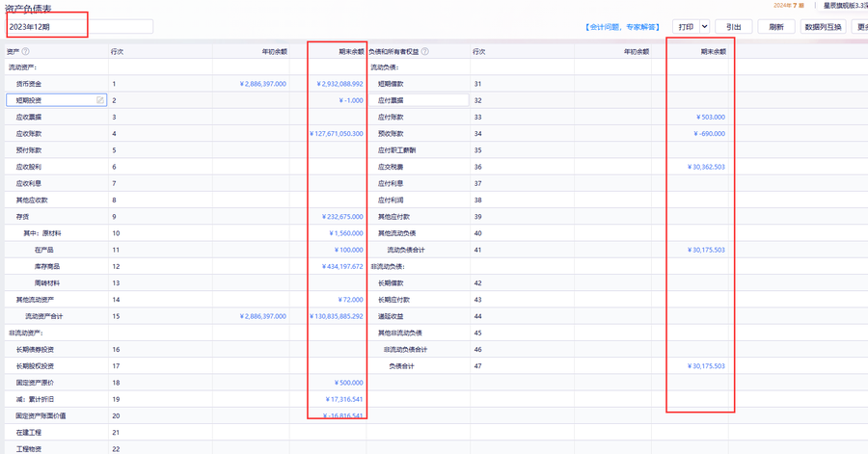Select the 应付职工薪酬 row label

click(x=397, y=150)
